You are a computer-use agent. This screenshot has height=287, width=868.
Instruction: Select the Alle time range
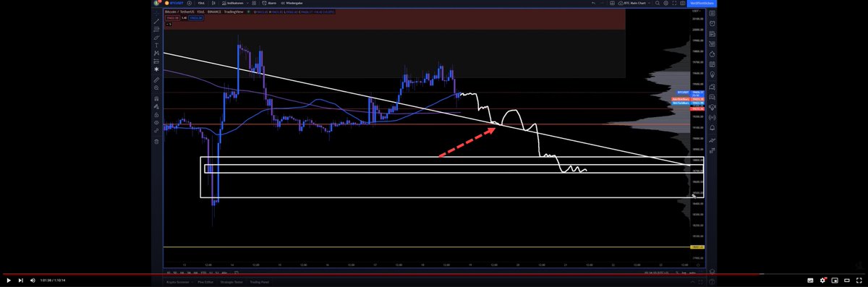point(224,273)
